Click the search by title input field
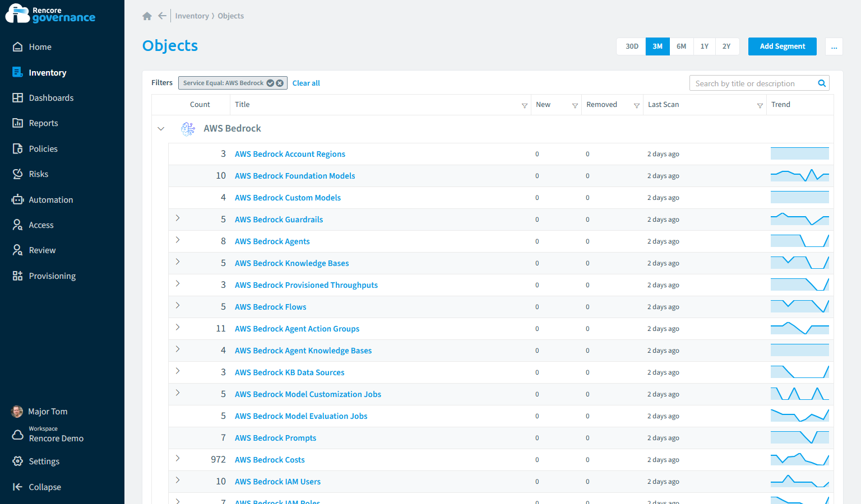The image size is (861, 504). 754,83
